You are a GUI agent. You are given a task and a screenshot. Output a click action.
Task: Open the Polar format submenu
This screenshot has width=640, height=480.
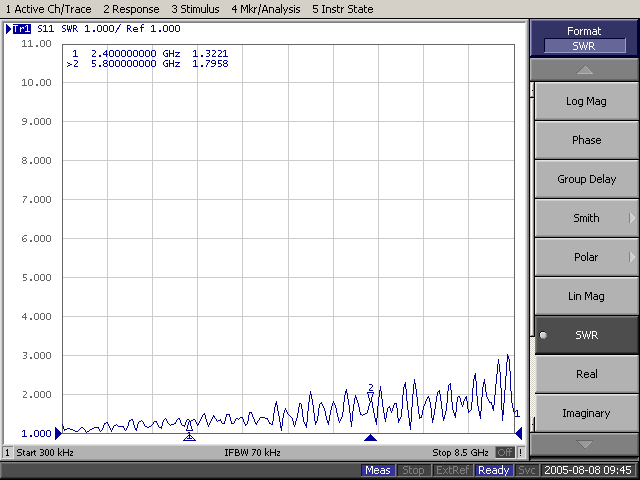point(586,257)
